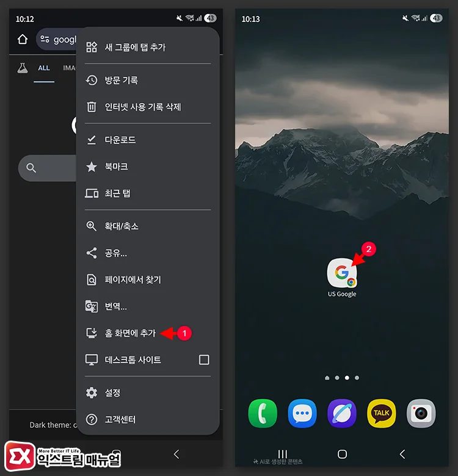This screenshot has height=476, width=458.
Task: Select 다운로드 menu entry
Action: tap(148, 140)
